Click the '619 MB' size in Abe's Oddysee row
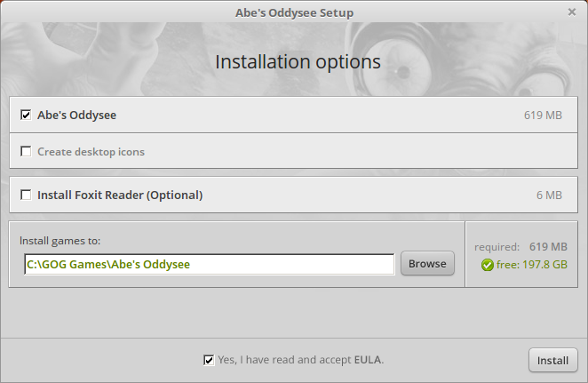 coord(543,116)
